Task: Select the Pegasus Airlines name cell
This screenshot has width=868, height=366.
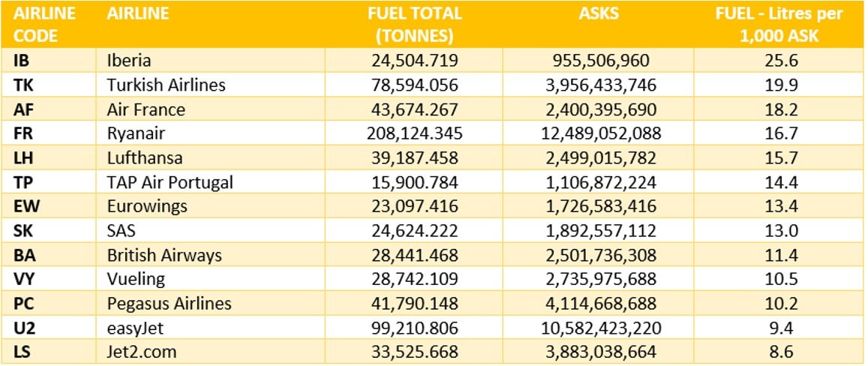Action: click(169, 304)
